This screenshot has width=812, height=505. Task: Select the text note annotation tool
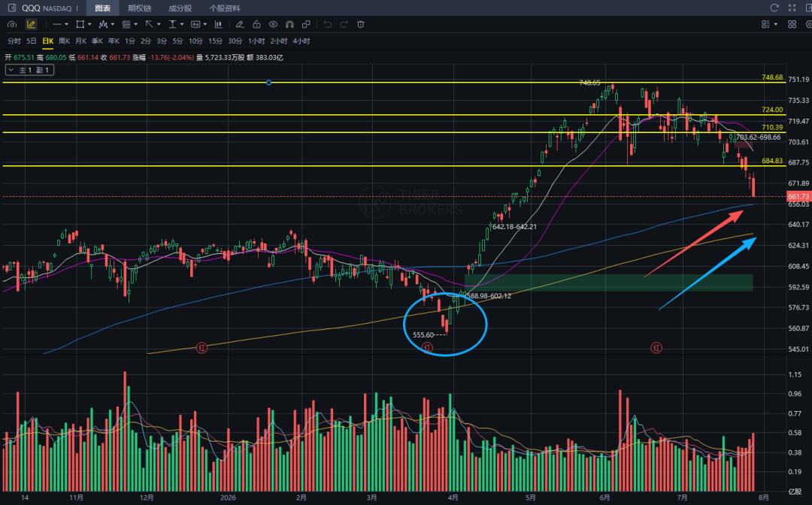pos(195,24)
